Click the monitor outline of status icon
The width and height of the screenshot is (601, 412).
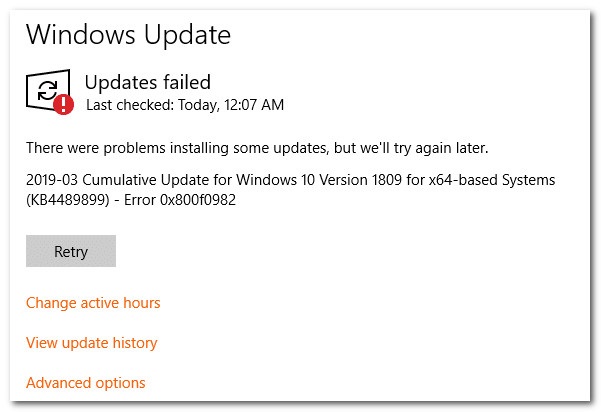point(48,90)
